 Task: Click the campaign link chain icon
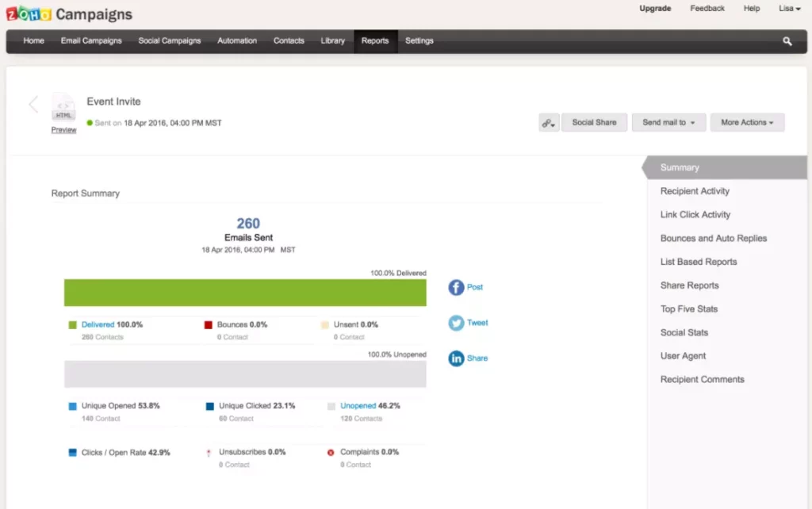pos(549,122)
